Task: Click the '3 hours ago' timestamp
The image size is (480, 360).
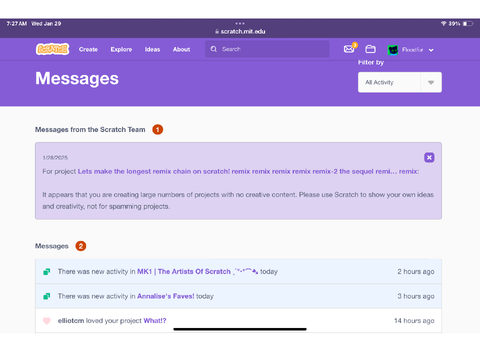Action: (416, 296)
